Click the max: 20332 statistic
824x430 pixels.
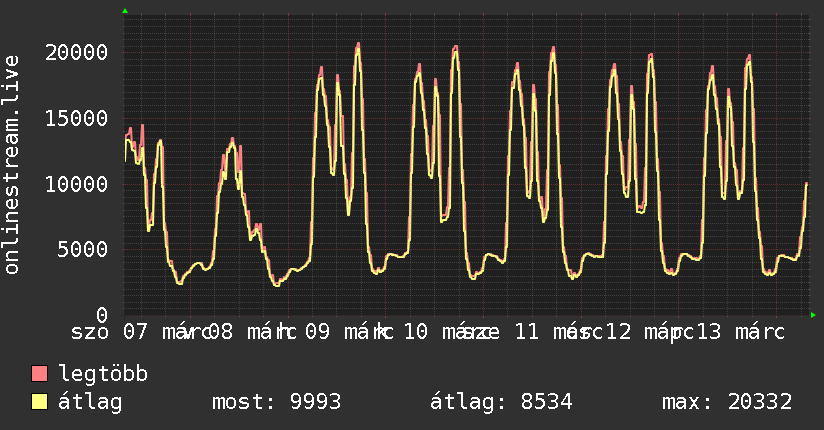(727, 403)
